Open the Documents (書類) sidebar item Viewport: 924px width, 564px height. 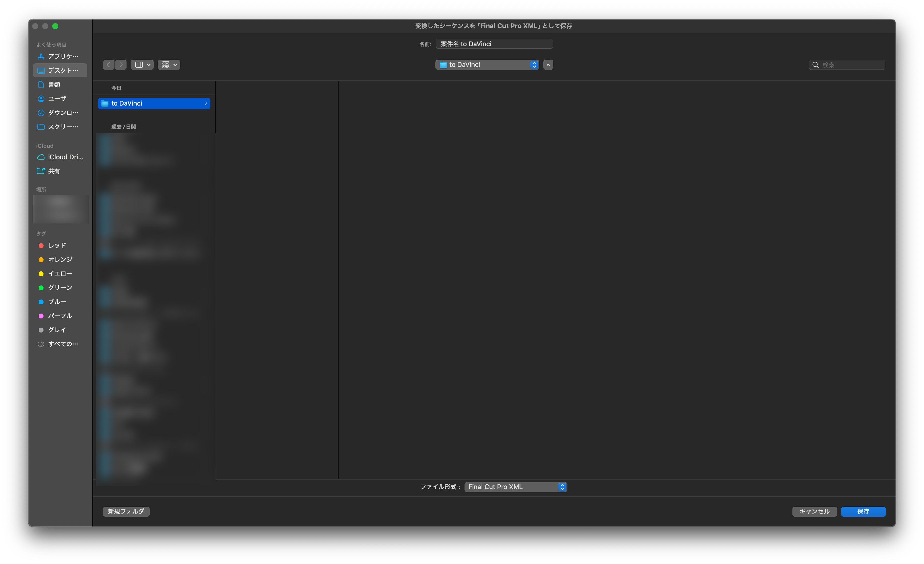coord(54,84)
